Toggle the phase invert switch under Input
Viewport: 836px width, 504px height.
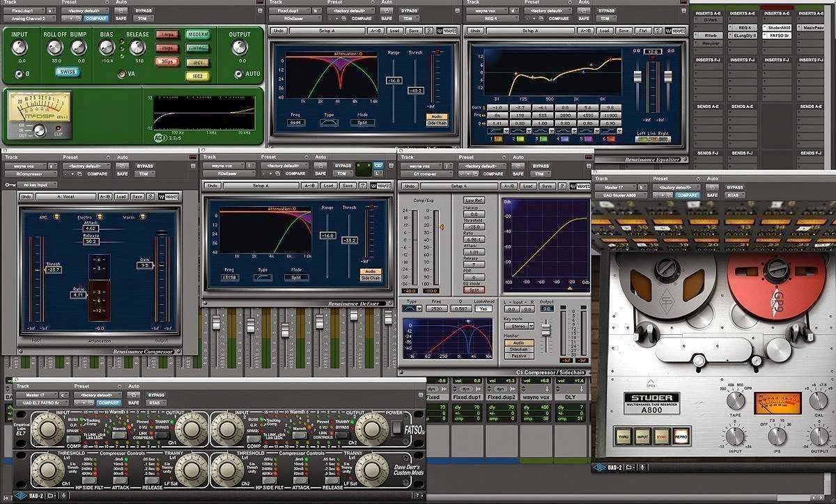[18, 74]
